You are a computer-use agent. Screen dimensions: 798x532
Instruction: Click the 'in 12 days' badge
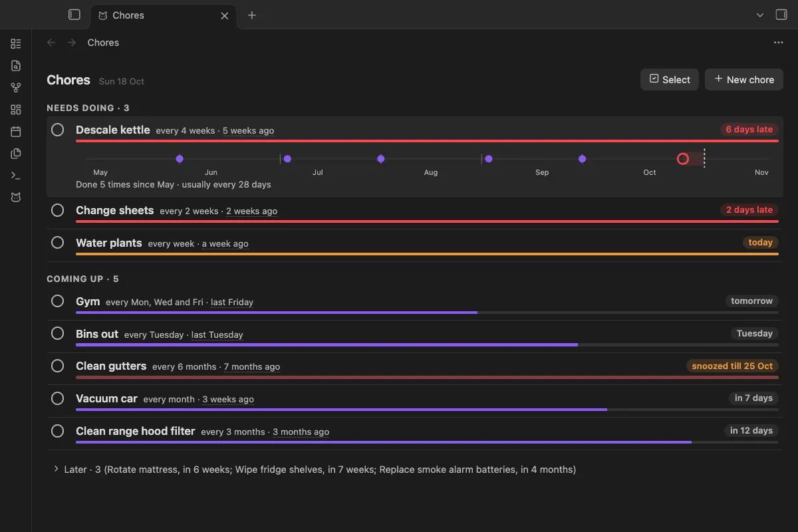pos(751,430)
